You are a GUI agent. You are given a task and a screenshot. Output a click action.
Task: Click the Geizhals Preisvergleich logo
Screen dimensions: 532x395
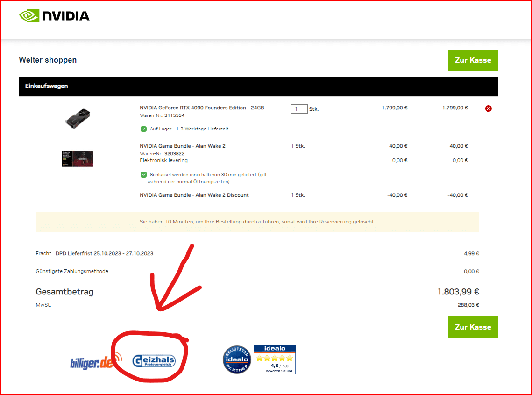[x=154, y=361]
